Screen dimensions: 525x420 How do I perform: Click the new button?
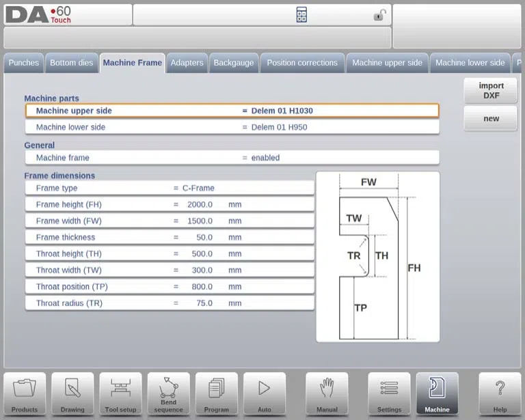pos(491,118)
